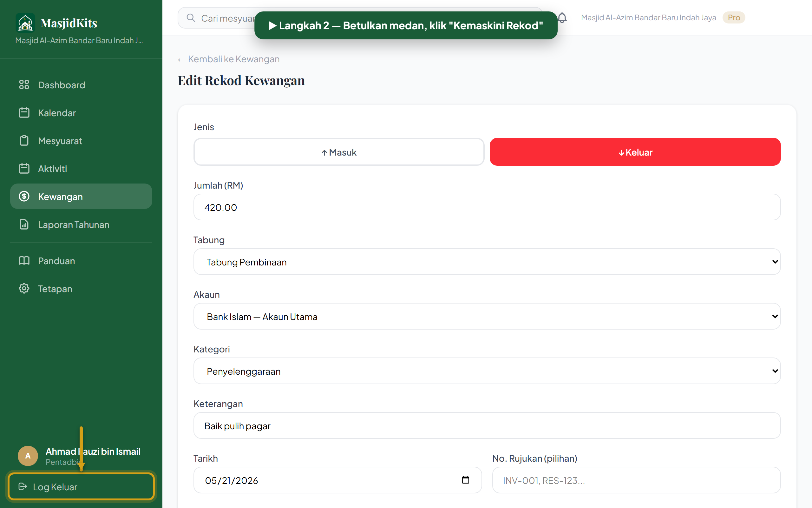The width and height of the screenshot is (812, 508).
Task: Click the search magnifier icon
Action: (x=191, y=18)
